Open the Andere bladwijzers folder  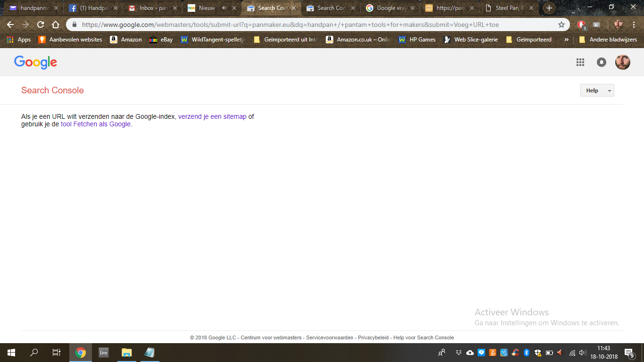coord(608,40)
